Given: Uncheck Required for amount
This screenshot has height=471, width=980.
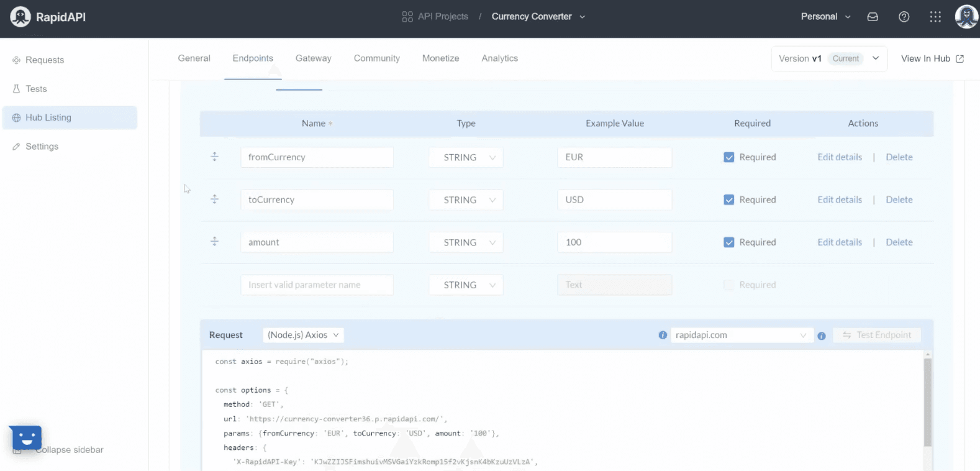Looking at the screenshot, I should tap(729, 242).
